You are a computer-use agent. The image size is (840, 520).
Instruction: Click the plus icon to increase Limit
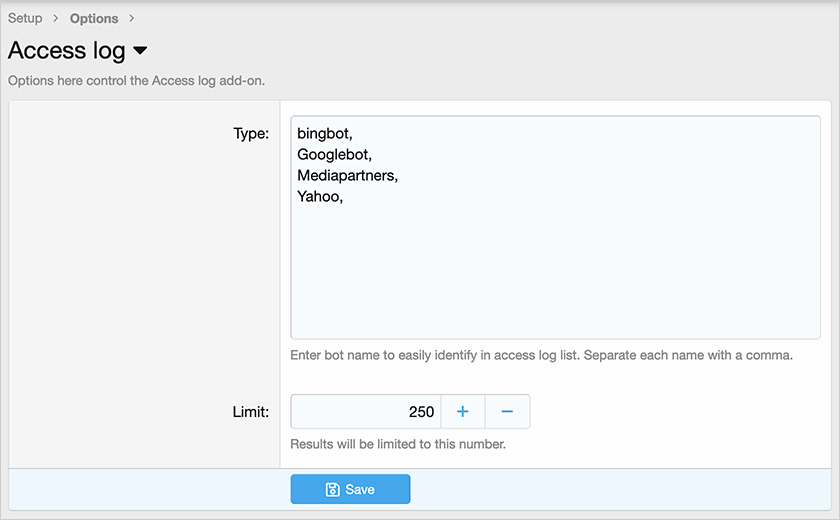coord(463,411)
